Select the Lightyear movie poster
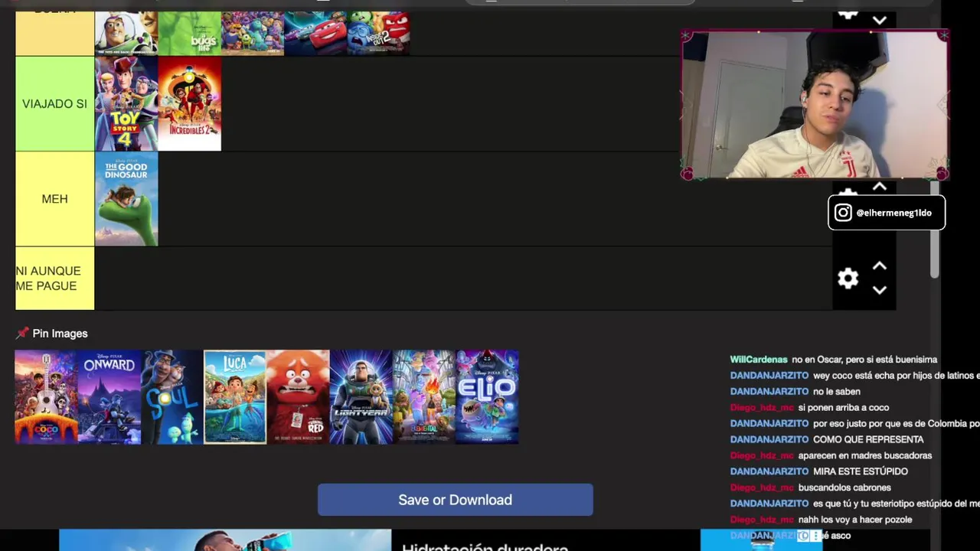Viewport: 980px width, 551px height. tap(361, 397)
